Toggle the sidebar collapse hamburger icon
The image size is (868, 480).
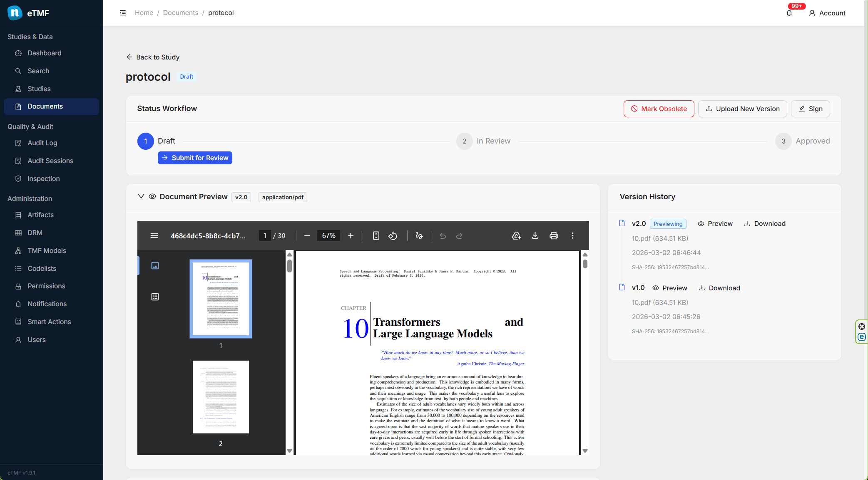tap(123, 13)
